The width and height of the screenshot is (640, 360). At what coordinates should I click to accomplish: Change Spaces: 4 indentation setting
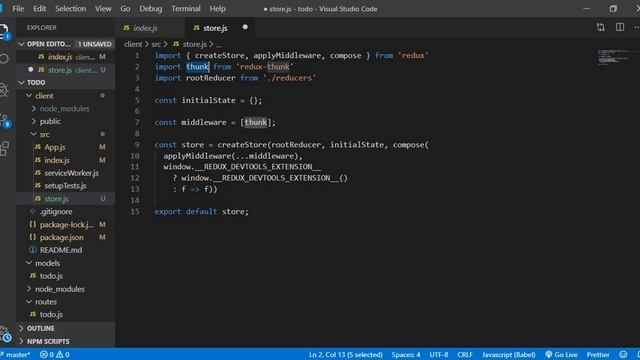(406, 355)
